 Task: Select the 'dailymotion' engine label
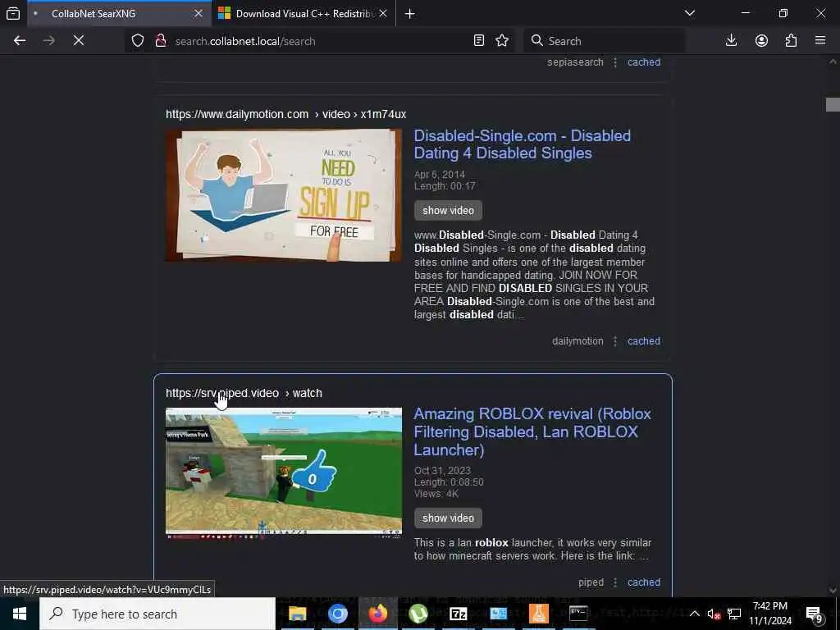(577, 341)
